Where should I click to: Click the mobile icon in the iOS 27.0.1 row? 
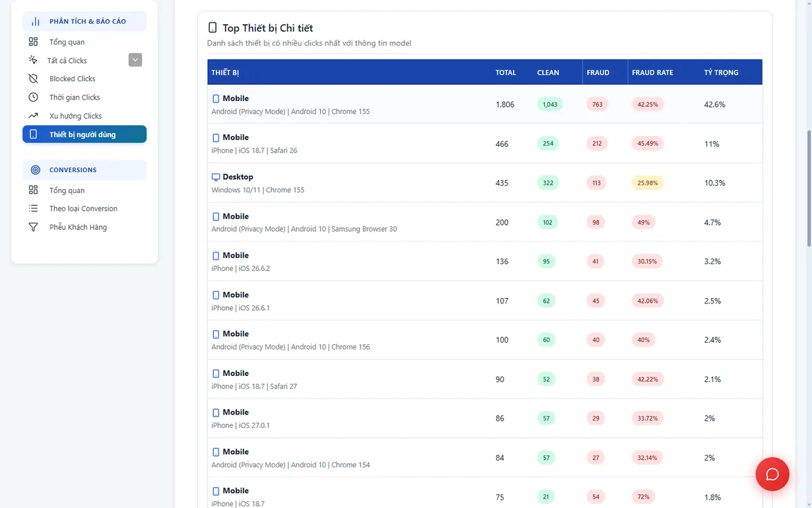click(216, 412)
